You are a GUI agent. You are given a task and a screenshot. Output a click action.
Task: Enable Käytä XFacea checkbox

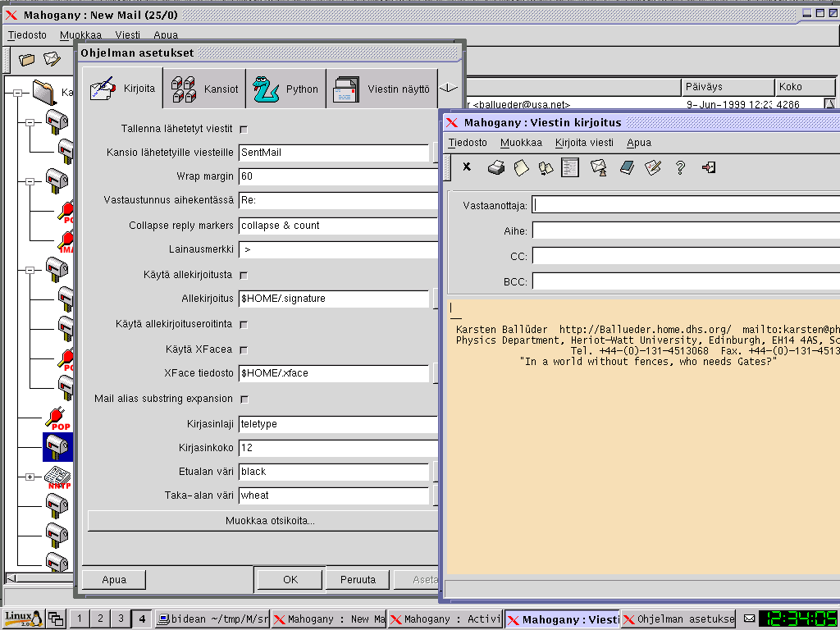click(x=244, y=349)
